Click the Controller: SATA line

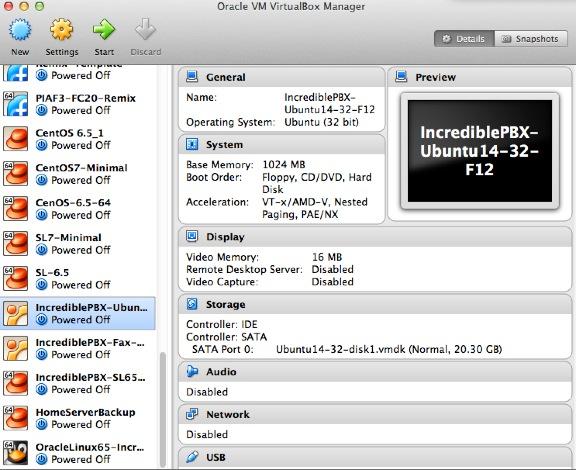point(226,337)
